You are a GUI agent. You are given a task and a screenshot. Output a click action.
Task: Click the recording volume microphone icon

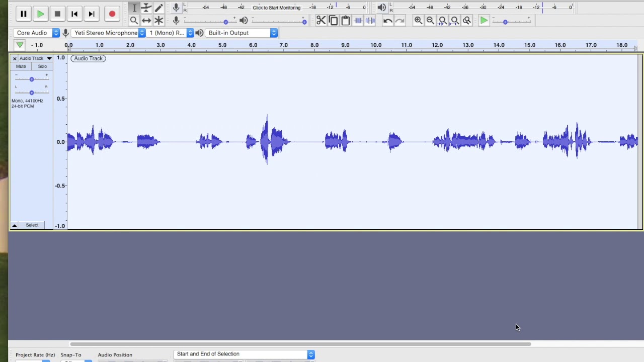176,21
